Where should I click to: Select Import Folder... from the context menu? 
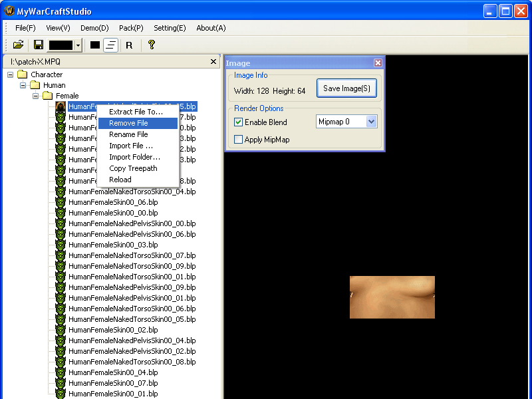(x=138, y=157)
